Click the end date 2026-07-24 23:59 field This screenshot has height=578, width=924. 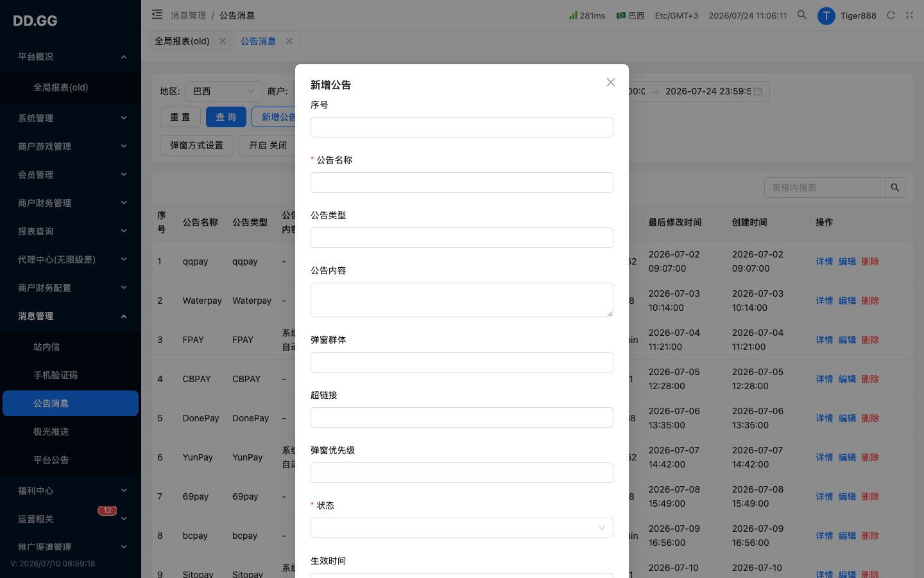point(708,91)
